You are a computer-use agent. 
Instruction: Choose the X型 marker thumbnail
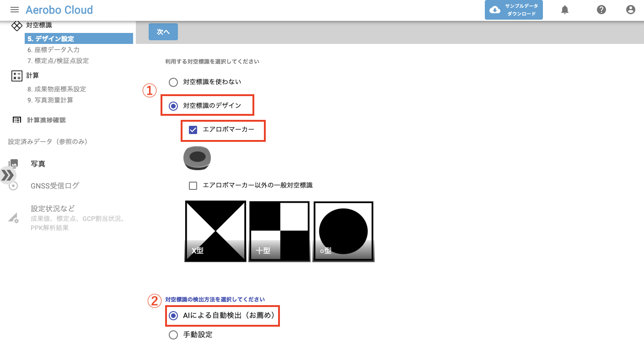point(215,232)
